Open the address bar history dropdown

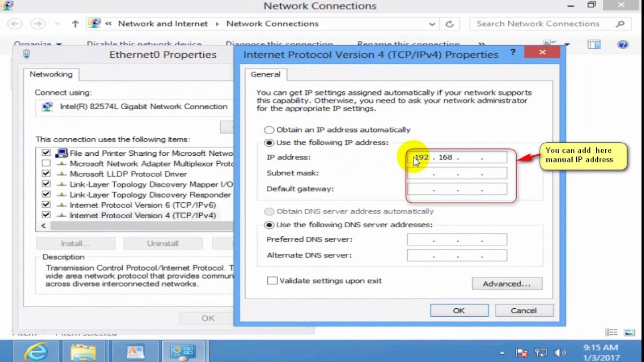click(432, 24)
